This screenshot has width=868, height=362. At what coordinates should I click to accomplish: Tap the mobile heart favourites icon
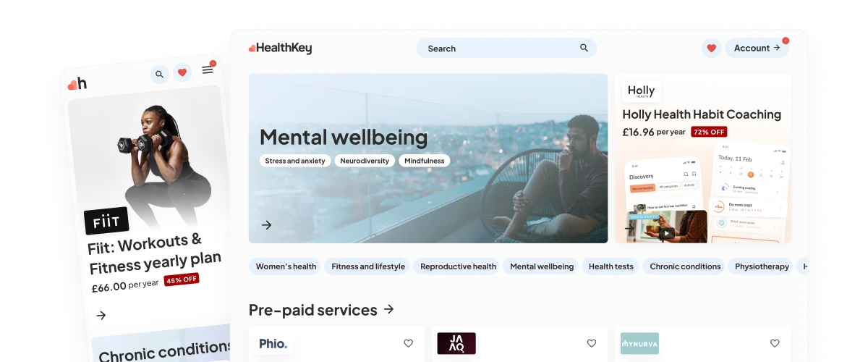click(182, 72)
